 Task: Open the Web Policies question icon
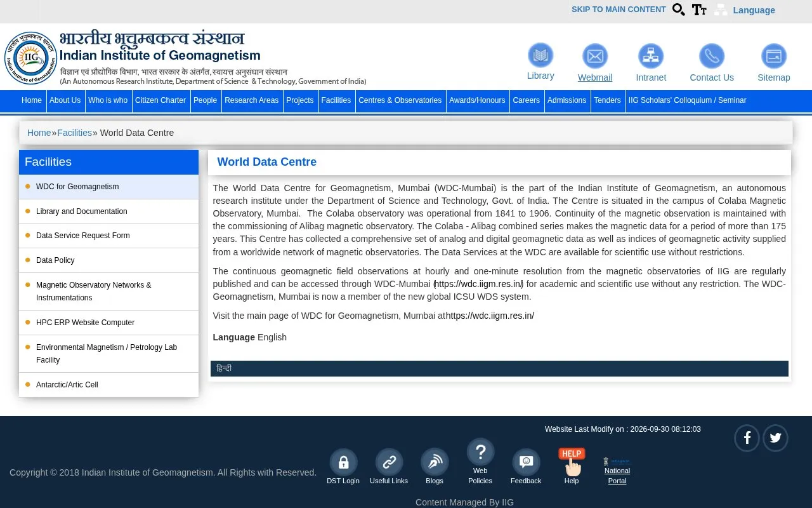(480, 452)
